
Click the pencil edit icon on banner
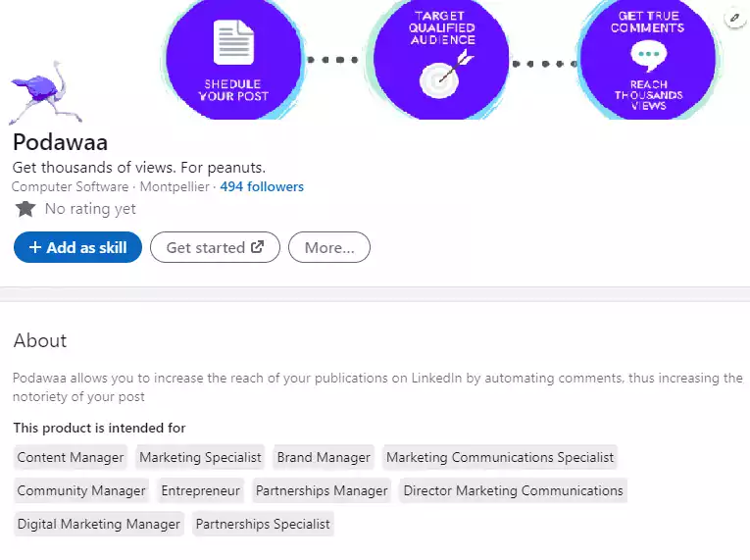point(734,18)
